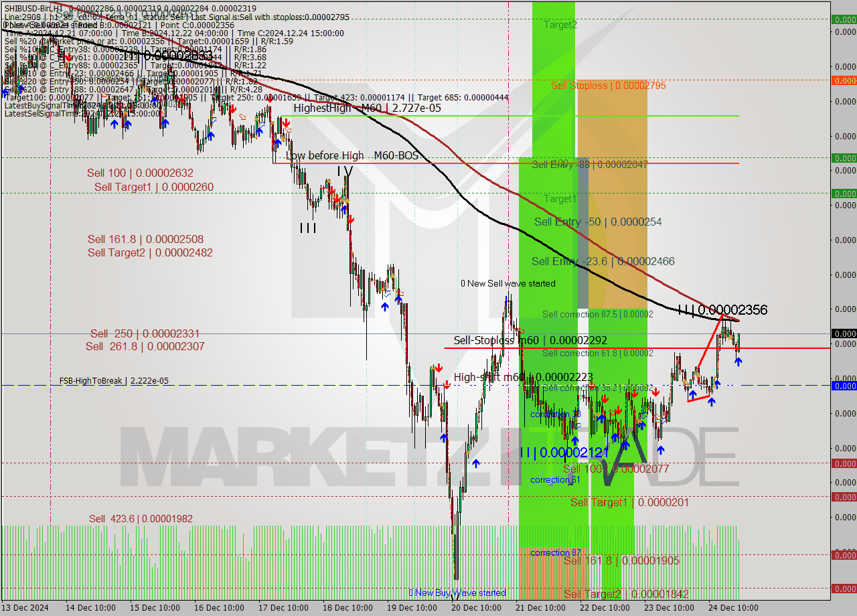Click Sell 100 | 0.00002077 label
This screenshot has width=857, height=616.
(x=616, y=469)
